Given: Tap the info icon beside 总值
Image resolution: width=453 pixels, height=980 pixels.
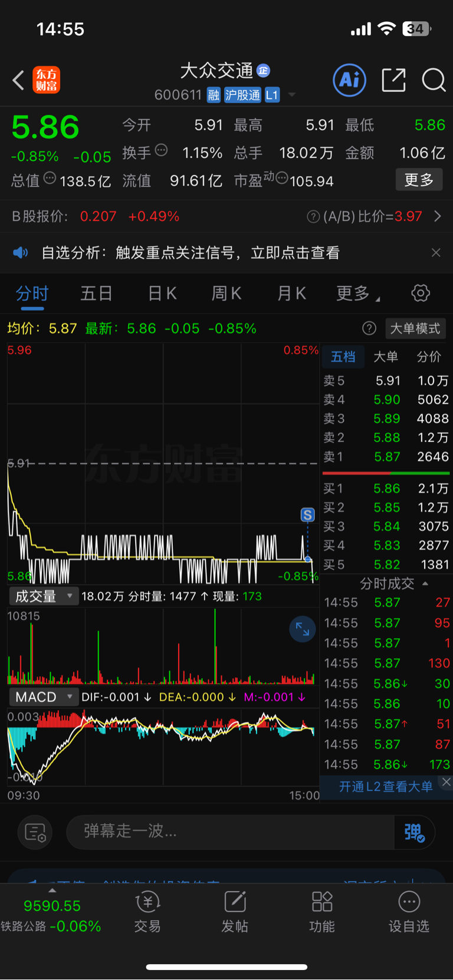Looking at the screenshot, I should tap(50, 178).
